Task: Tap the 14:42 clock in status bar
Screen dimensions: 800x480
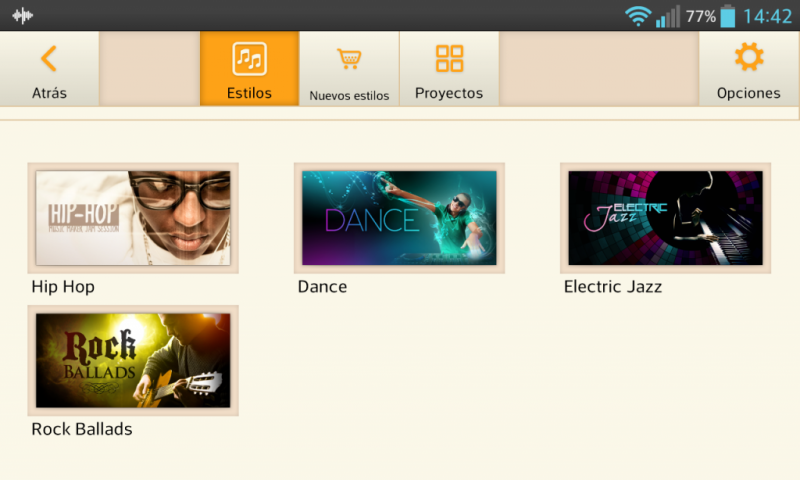Action: click(767, 16)
